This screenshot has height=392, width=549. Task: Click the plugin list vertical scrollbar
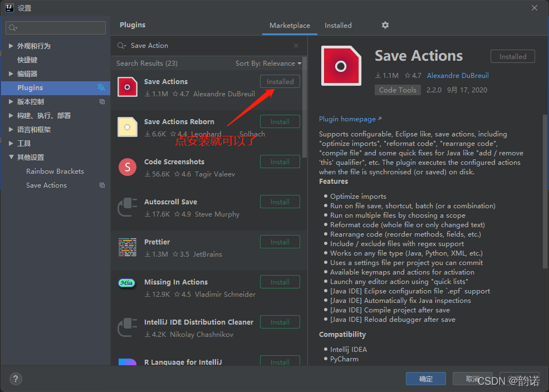(304, 107)
